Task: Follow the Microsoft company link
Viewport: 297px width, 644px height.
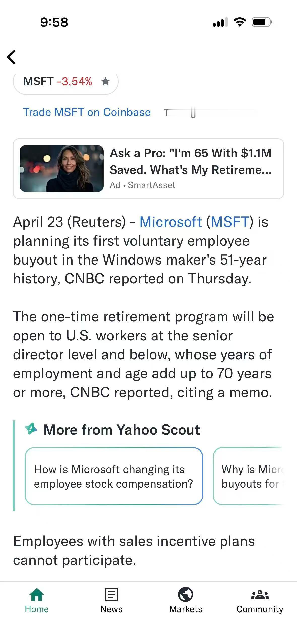Action: click(171, 222)
